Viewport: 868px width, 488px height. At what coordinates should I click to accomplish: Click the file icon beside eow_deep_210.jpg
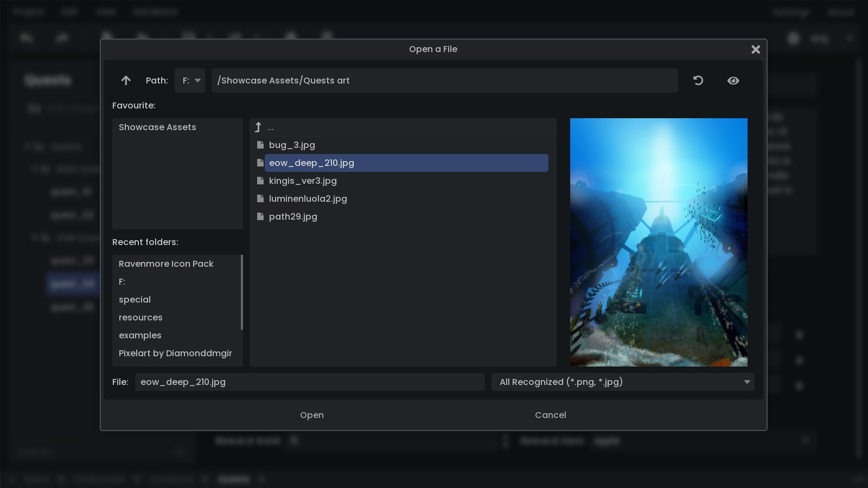(260, 163)
